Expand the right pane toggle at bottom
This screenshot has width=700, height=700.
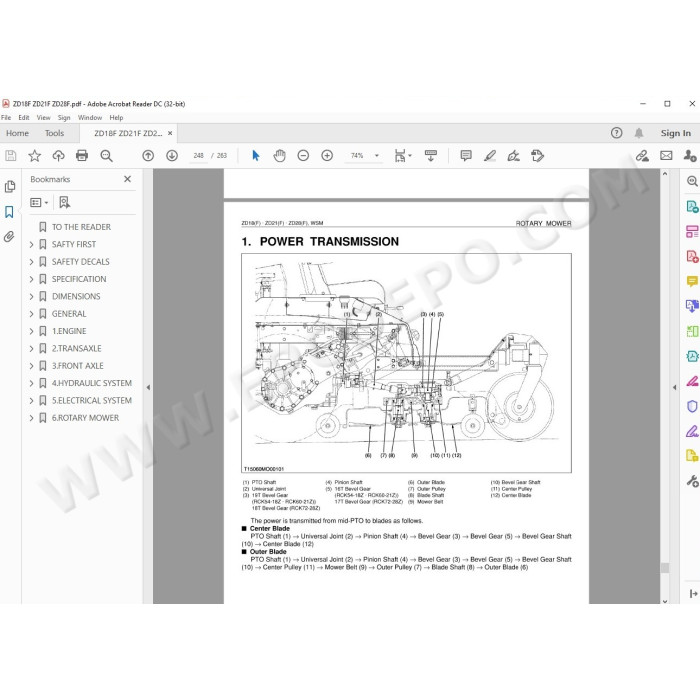point(693,593)
